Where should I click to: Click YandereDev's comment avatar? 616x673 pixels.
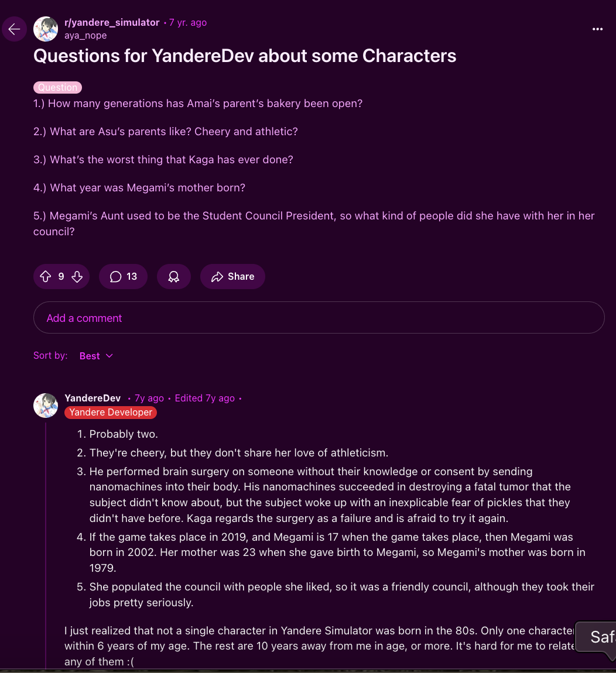[x=46, y=405]
